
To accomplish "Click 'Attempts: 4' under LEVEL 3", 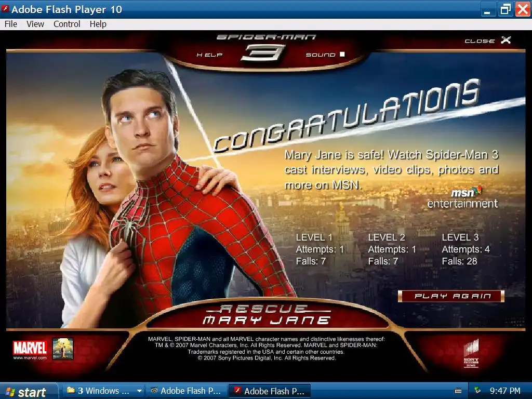I will [x=465, y=249].
